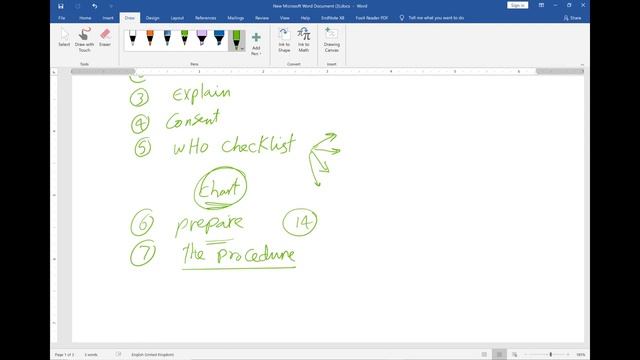Open the Help tab
This screenshot has height=360, width=640.
click(x=305, y=18)
